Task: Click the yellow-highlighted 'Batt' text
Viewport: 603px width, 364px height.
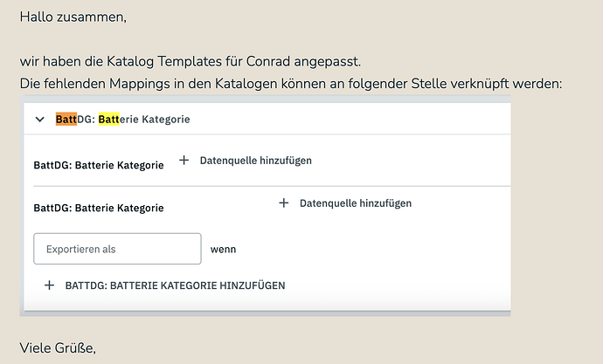Action: [x=109, y=119]
